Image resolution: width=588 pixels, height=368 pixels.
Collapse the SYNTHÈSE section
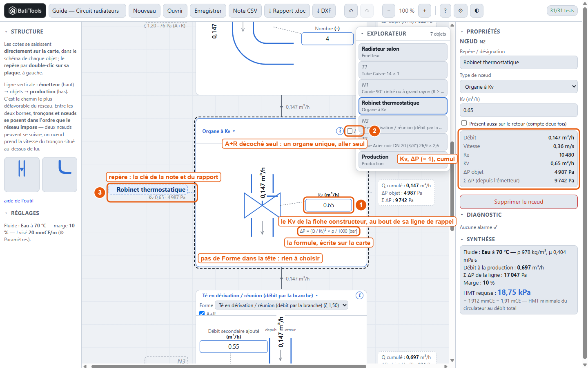coord(477,239)
